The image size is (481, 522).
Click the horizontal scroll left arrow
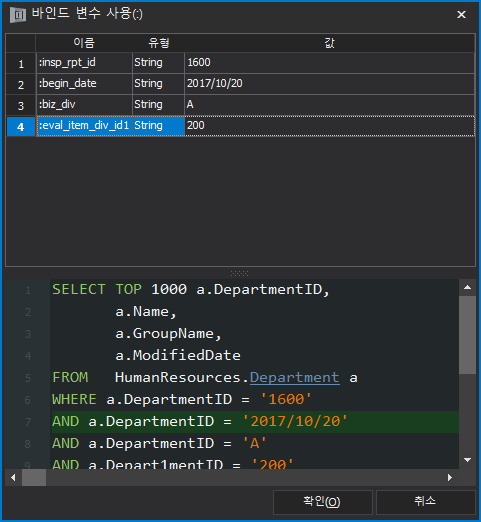click(x=13, y=478)
